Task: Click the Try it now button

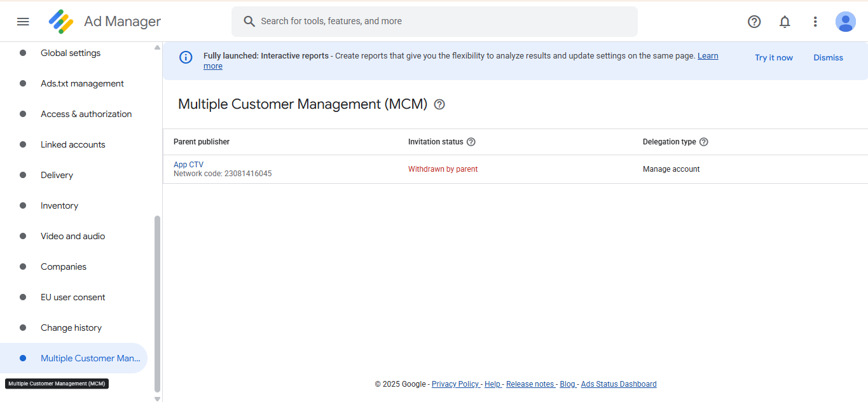Action: click(x=774, y=57)
